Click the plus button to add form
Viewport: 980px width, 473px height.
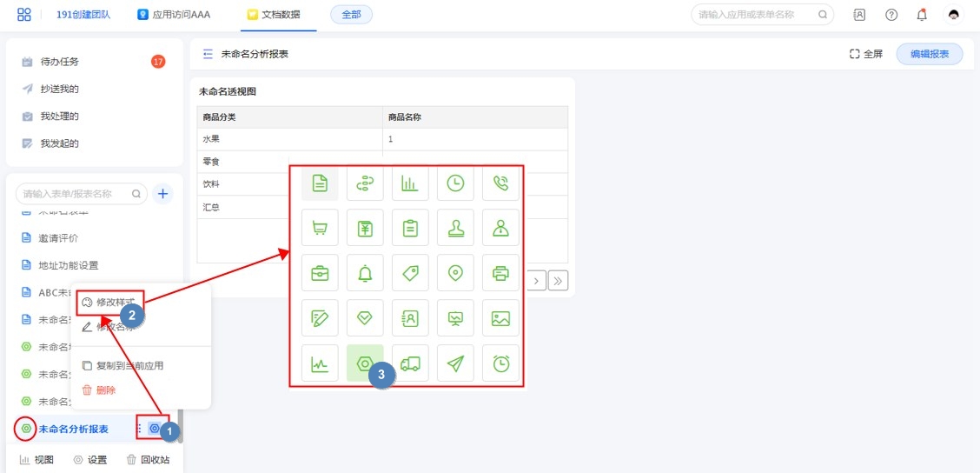click(x=162, y=194)
